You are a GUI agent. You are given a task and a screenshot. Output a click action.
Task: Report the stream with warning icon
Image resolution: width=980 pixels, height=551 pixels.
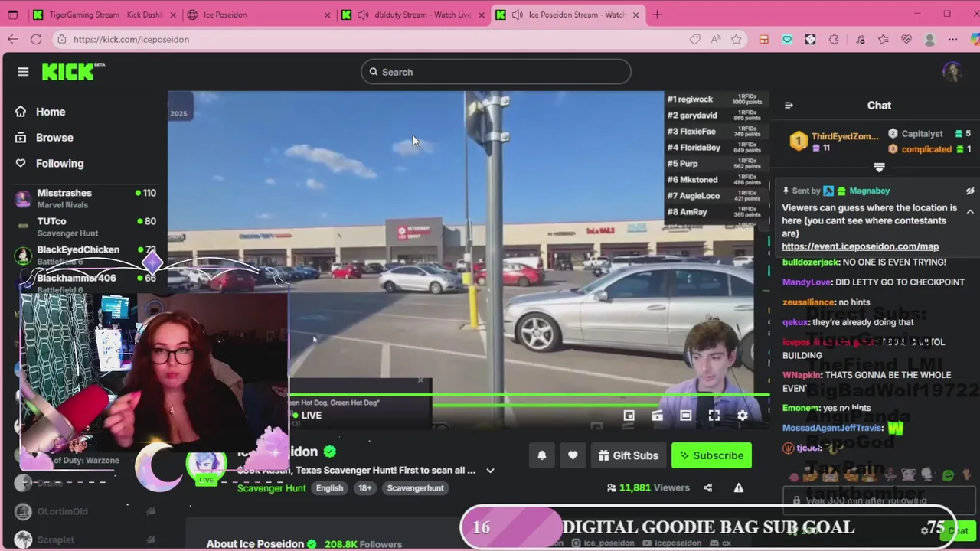coord(739,487)
